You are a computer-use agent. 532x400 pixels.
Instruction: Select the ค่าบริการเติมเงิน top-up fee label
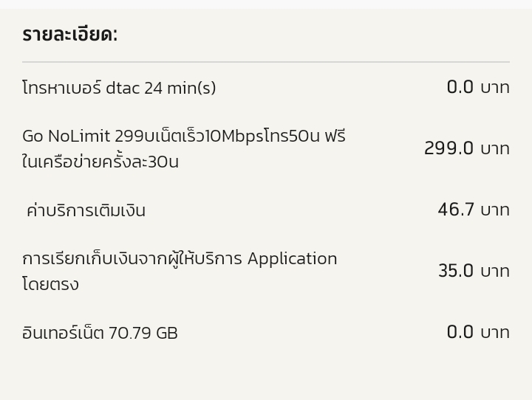point(86,210)
